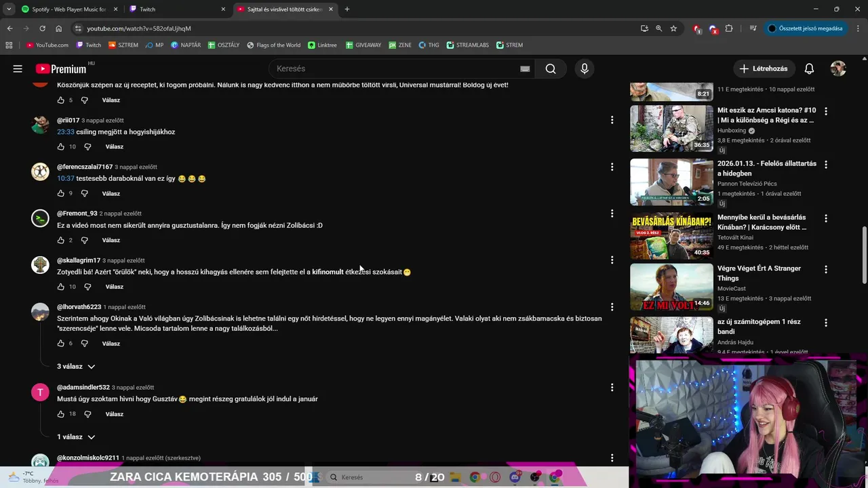Open Felelős állattartás video thumbnail
Viewport: 868px width, 488px height.
tap(671, 182)
